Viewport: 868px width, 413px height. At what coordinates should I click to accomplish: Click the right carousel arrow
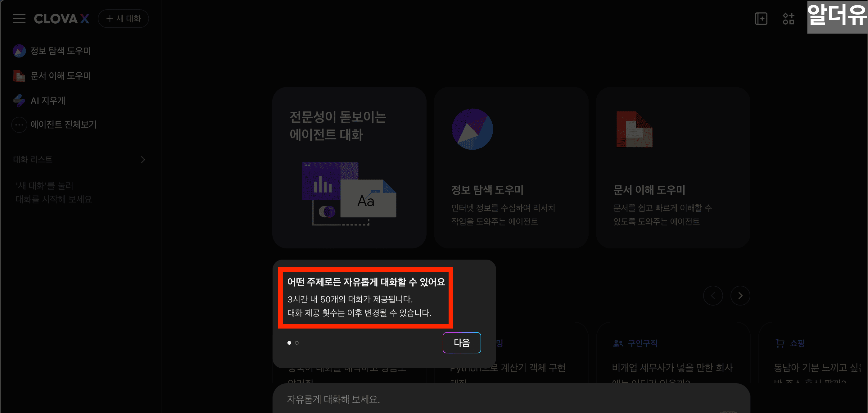coord(740,296)
